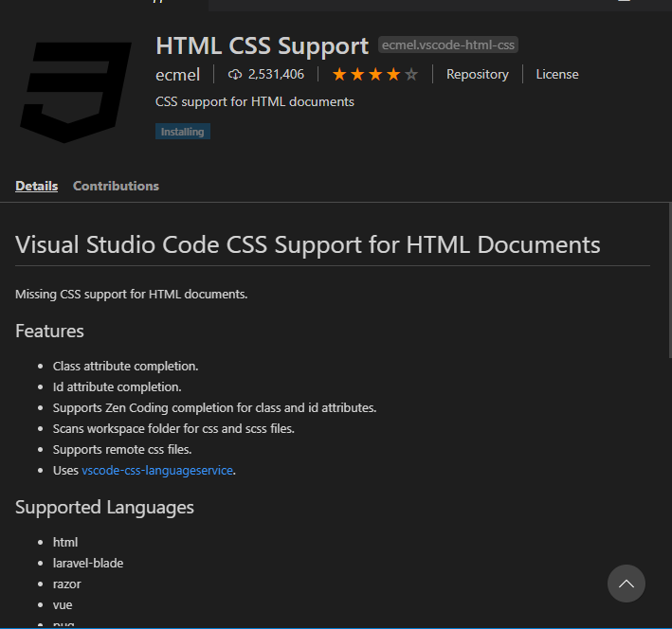The width and height of the screenshot is (672, 629).
Task: Click the ecmel.vscode-html-css identifier badge
Action: [x=448, y=45]
